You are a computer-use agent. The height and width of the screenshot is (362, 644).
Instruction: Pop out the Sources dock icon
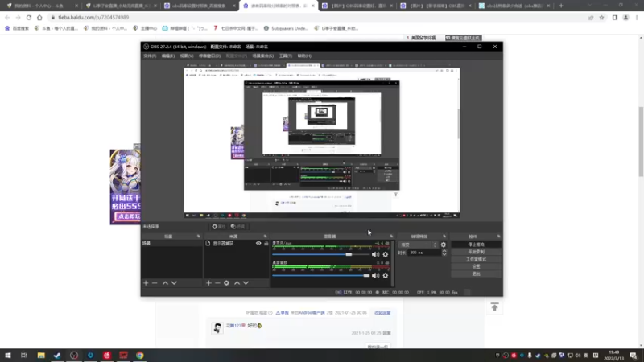click(x=265, y=237)
